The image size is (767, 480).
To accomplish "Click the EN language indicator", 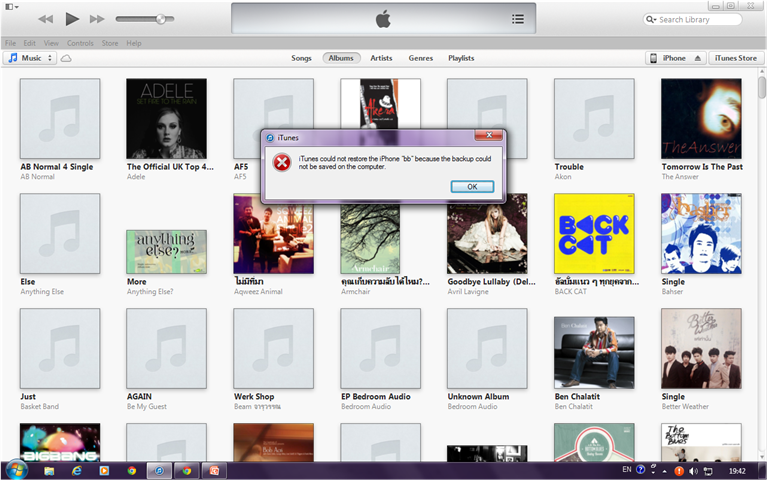I will click(627, 470).
